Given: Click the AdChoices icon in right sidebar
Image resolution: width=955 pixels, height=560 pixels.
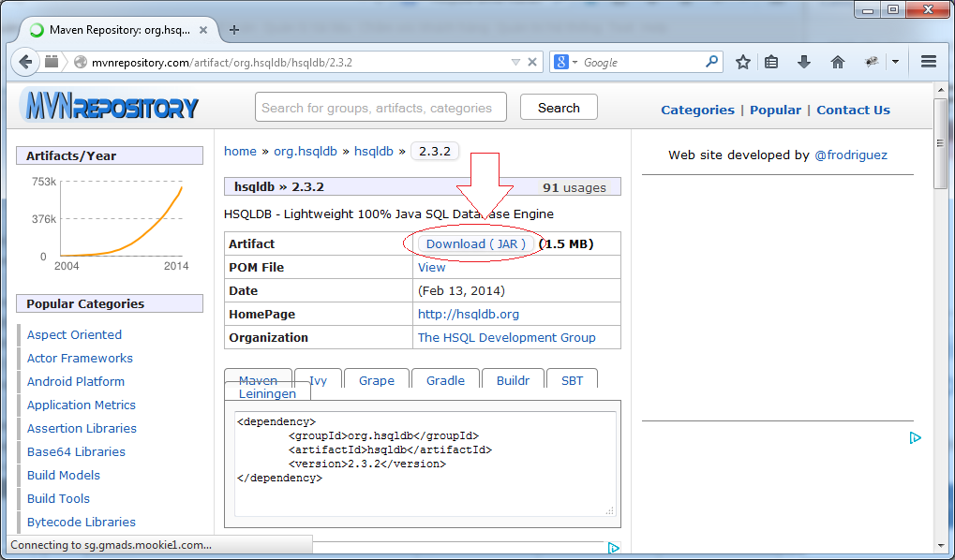Looking at the screenshot, I should [x=915, y=437].
